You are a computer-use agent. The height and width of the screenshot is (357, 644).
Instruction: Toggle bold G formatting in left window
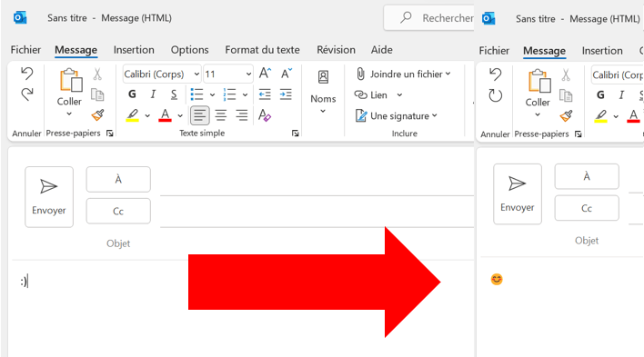pos(132,94)
